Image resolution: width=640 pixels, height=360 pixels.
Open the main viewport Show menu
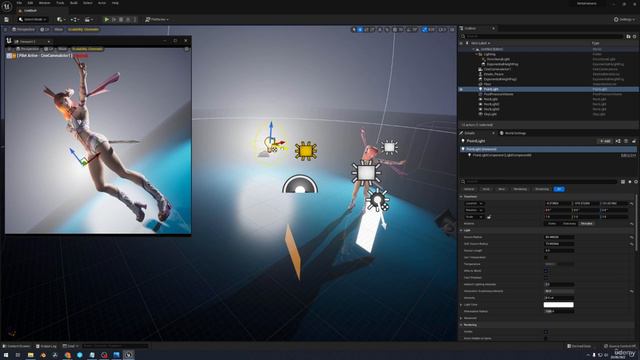click(x=58, y=29)
